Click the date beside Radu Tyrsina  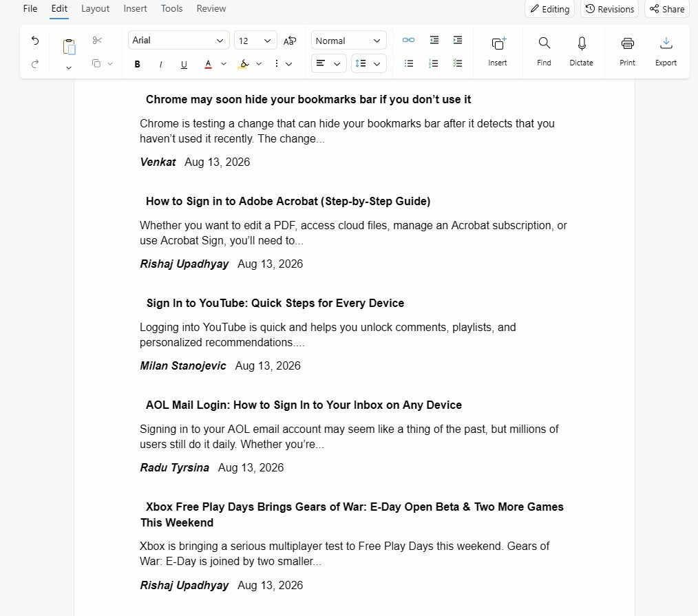[251, 468]
